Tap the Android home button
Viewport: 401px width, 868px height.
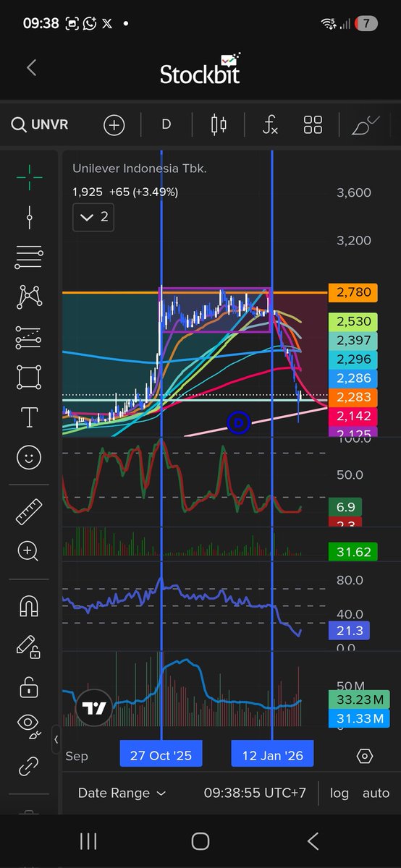200,841
